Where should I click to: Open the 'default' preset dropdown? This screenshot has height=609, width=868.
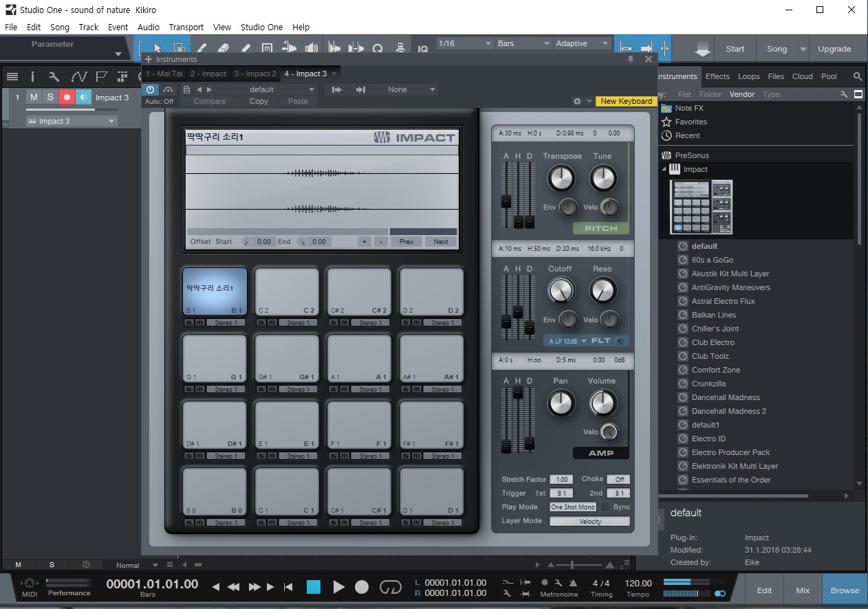point(267,89)
